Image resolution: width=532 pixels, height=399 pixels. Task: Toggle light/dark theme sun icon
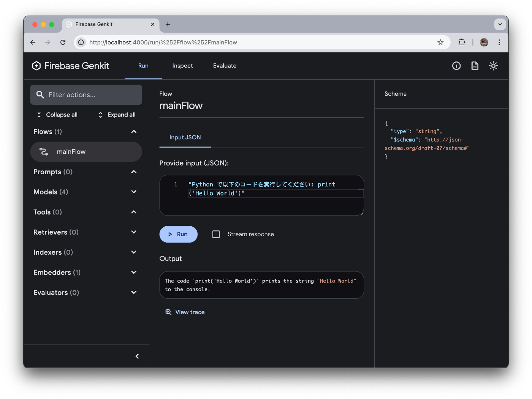pos(493,66)
